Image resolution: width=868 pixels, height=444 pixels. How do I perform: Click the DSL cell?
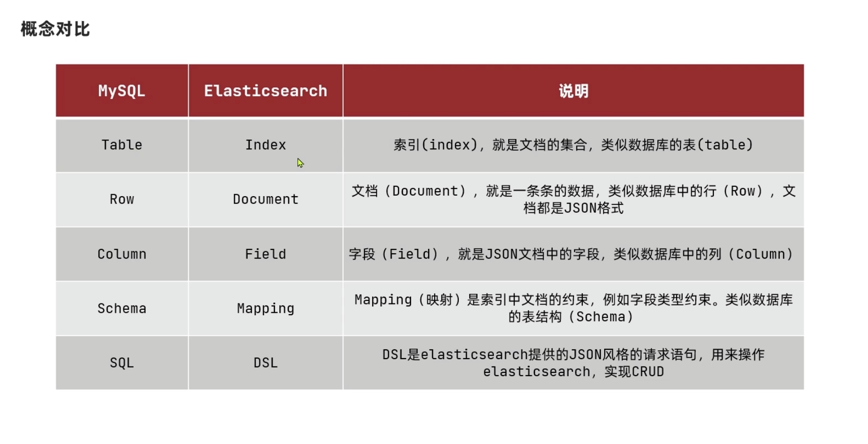[265, 363]
